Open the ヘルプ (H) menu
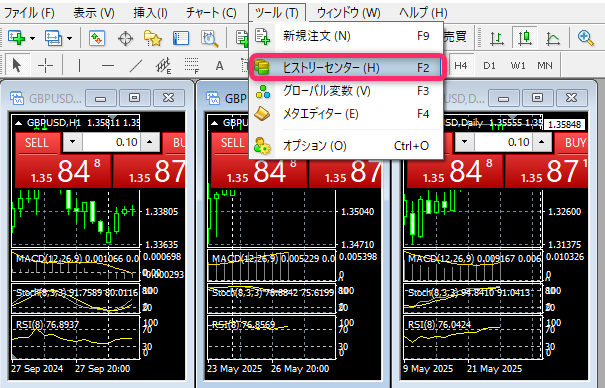 (x=423, y=13)
